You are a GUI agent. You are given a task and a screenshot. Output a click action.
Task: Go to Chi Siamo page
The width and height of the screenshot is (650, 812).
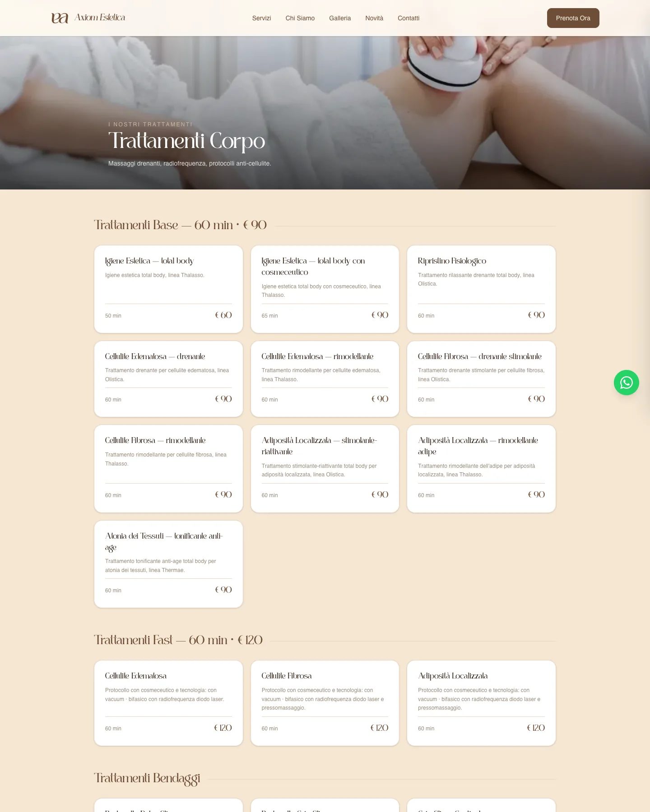[300, 18]
